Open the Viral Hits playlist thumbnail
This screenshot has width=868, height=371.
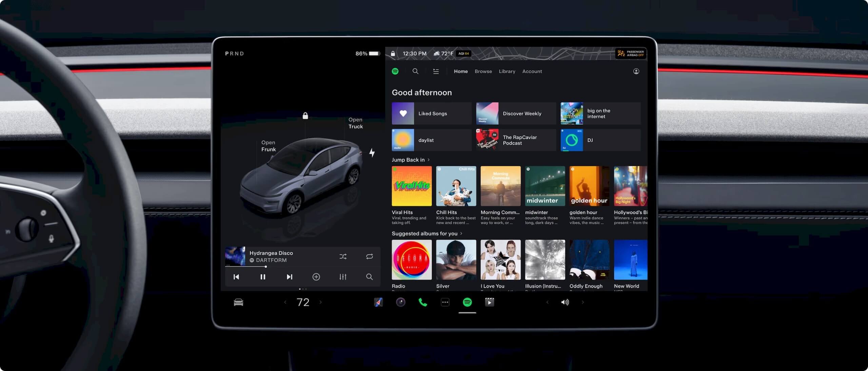(412, 186)
